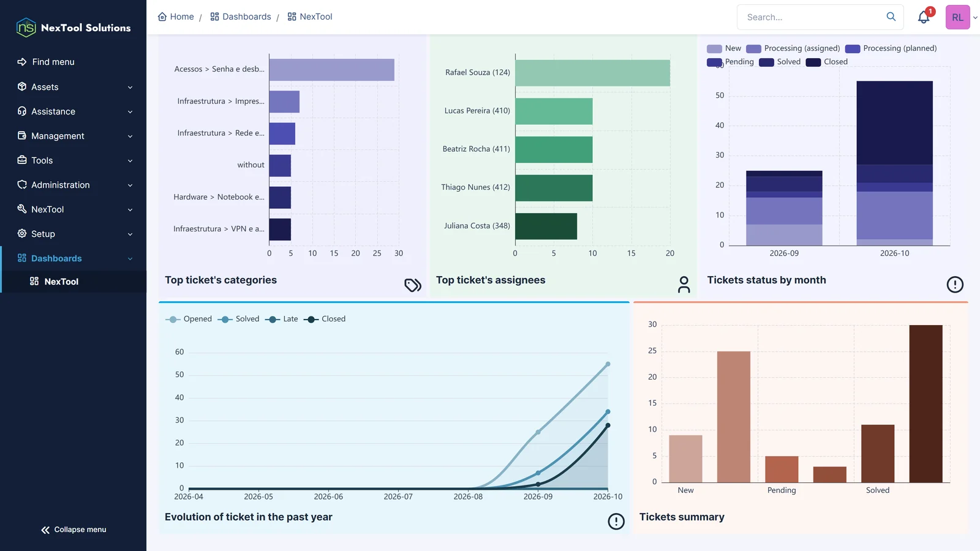This screenshot has width=980, height=551.
Task: Click the NexTool wrench icon in sidebar
Action: coord(22,209)
